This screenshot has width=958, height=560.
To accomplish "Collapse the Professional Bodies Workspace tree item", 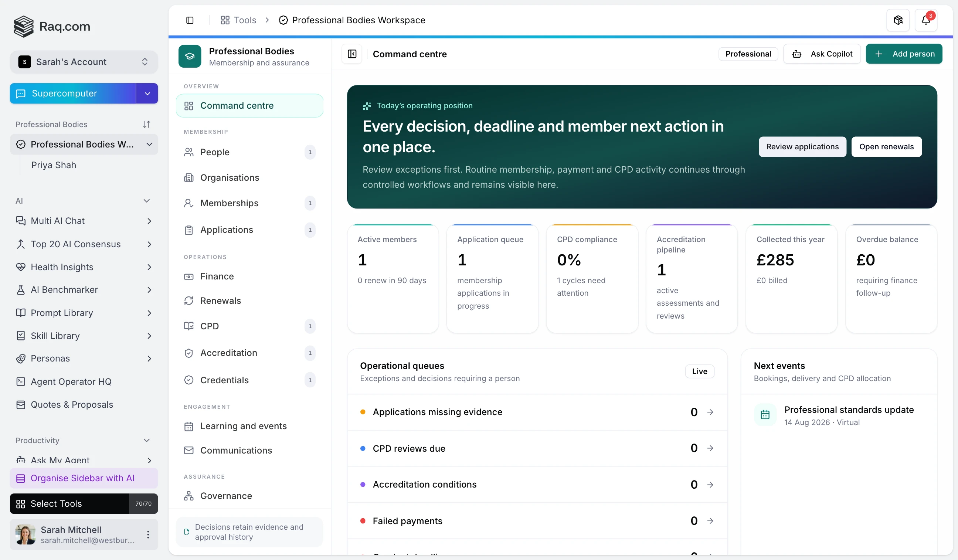I will point(149,145).
